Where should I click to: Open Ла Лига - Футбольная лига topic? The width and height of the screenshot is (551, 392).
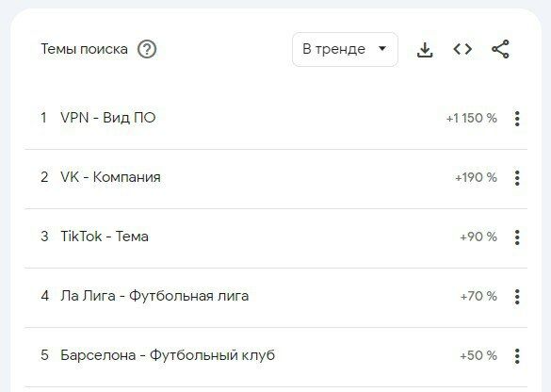pos(154,296)
